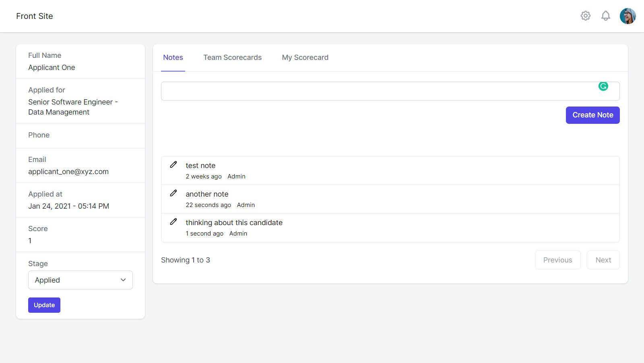
Task: Click the Next pagination button
Action: click(603, 260)
